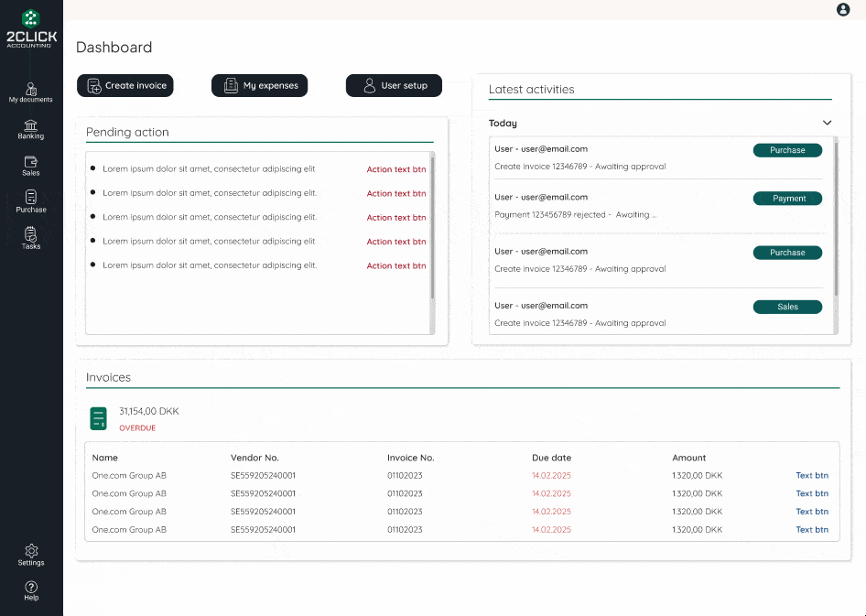The width and height of the screenshot is (866, 616).
Task: Click the Payment tag in Latest activities
Action: tap(787, 199)
